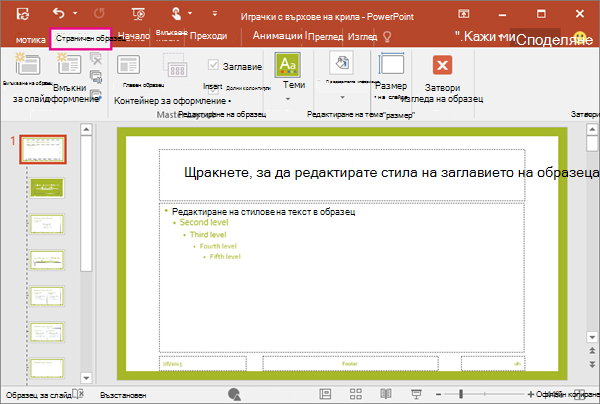Click the Rename layout icon
This screenshot has height=404, width=600.
click(96, 77)
